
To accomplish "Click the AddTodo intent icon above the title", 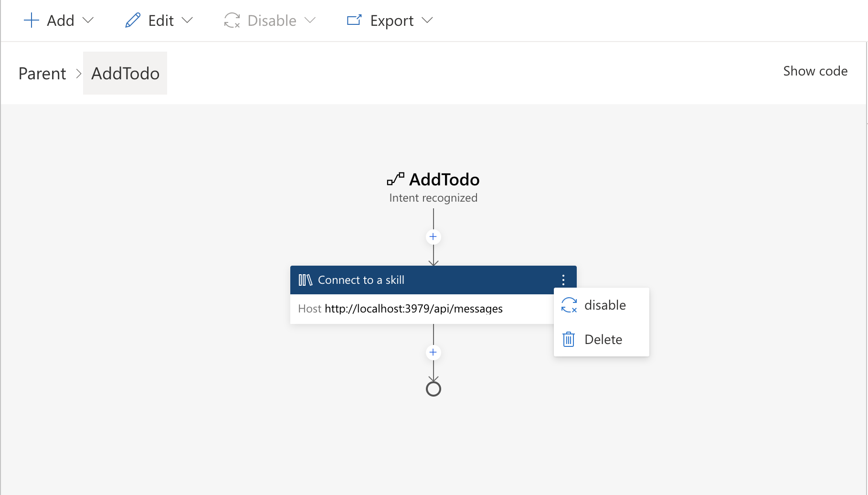I will tap(394, 179).
